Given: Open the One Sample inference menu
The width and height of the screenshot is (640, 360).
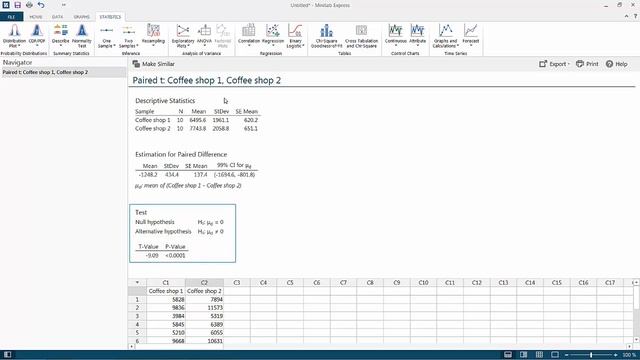Looking at the screenshot, I should pos(107,36).
